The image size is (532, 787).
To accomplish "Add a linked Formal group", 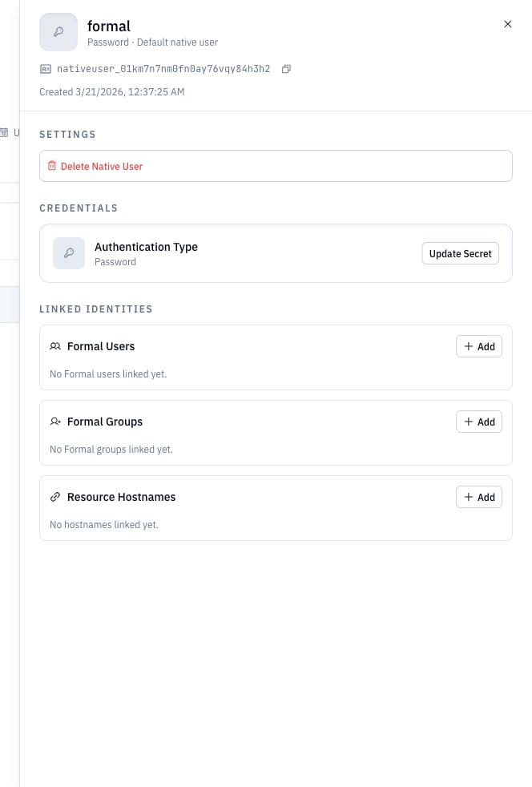I will pyautogui.click(x=479, y=422).
